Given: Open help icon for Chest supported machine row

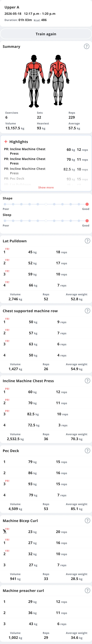Looking at the screenshot, I should pyautogui.click(x=87, y=311).
